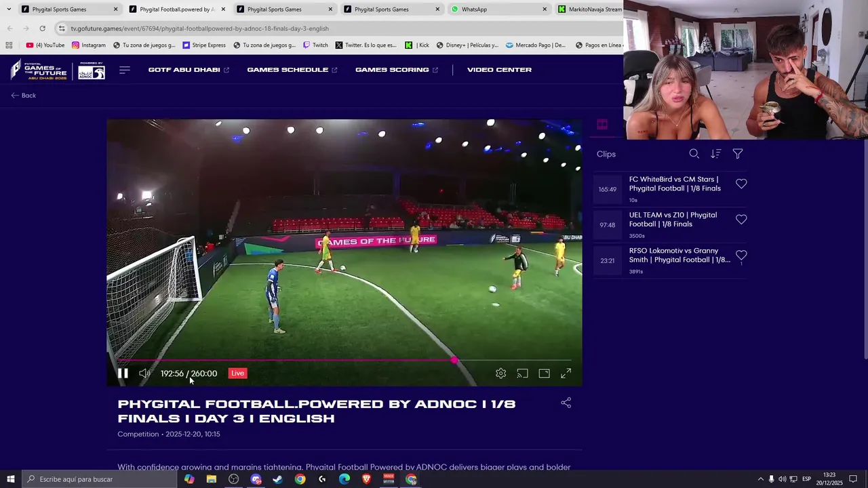Switch to MarkitoNavaja Stream tab
The height and width of the screenshot is (488, 868).
(x=588, y=9)
